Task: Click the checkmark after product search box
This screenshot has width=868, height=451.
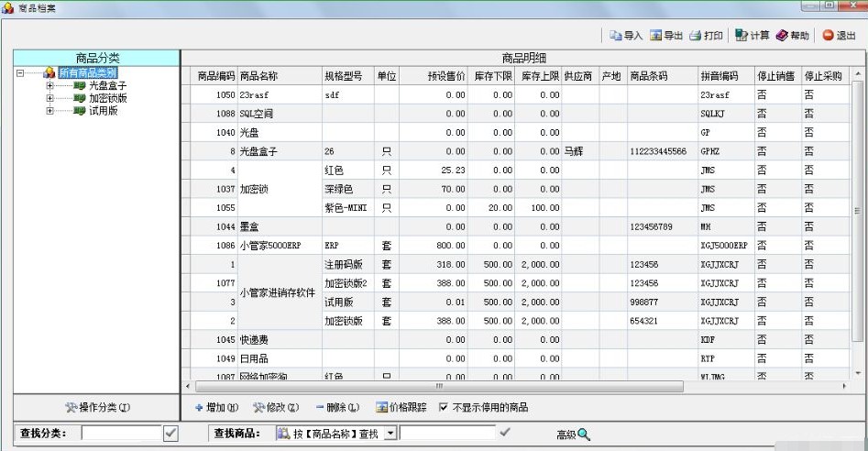Action: 504,433
